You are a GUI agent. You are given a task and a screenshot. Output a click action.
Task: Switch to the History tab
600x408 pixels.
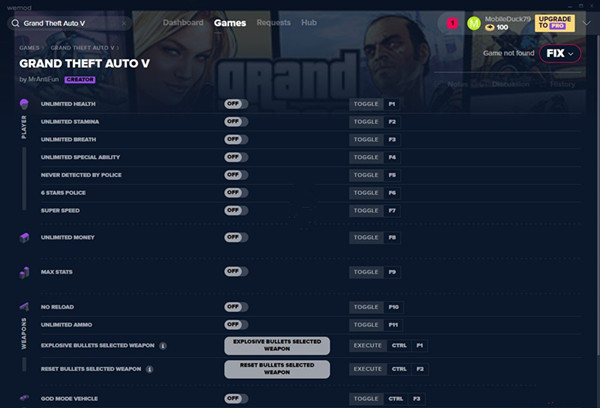[x=562, y=84]
